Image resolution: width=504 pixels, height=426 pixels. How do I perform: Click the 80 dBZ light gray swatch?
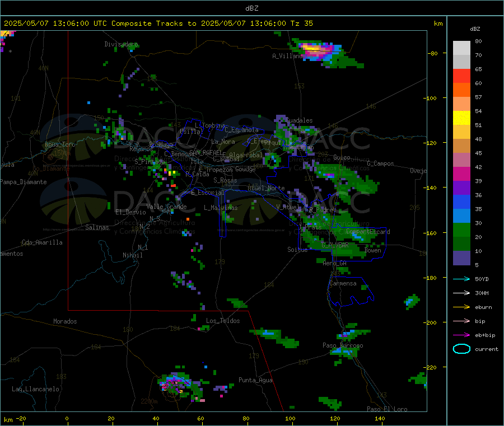point(461,48)
